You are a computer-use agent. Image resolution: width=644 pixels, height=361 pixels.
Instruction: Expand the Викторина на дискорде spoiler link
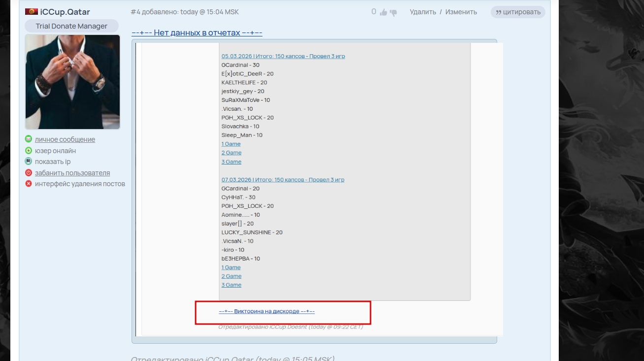coord(267,311)
